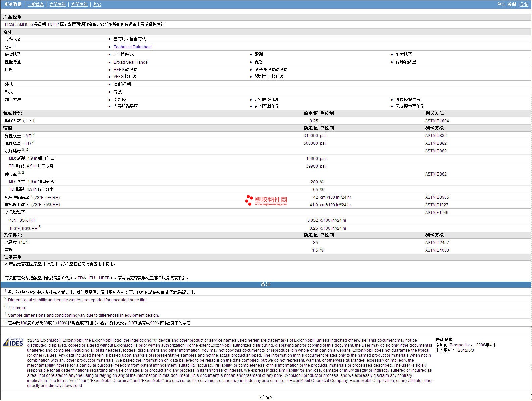Image resolution: width=532 pixels, height=401 pixels.
Task: Click the 0.25 friction coefficient value
Action: (x=314, y=121)
